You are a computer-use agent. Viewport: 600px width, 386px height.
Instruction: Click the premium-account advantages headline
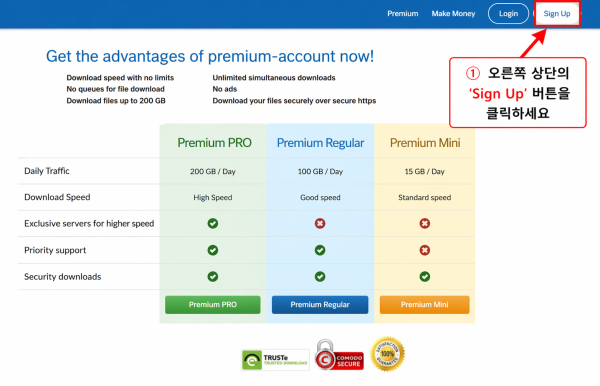210,56
